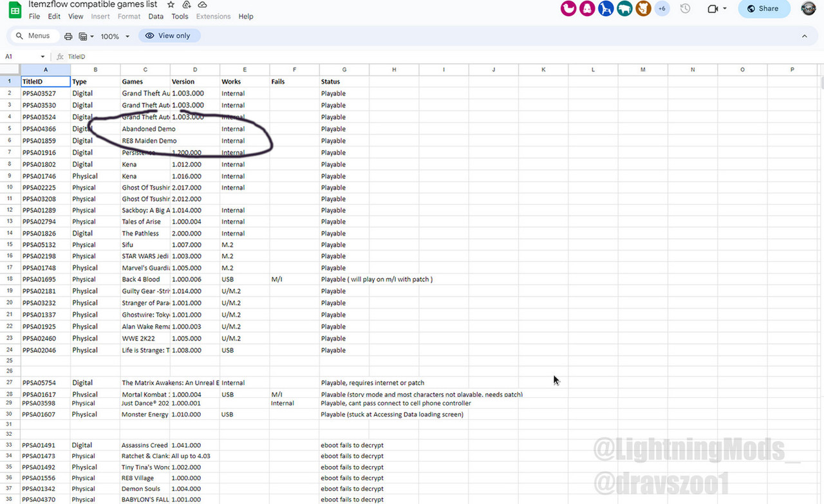This screenshot has height=504, width=824.
Task: Select The Pathless cell
Action: click(145, 233)
